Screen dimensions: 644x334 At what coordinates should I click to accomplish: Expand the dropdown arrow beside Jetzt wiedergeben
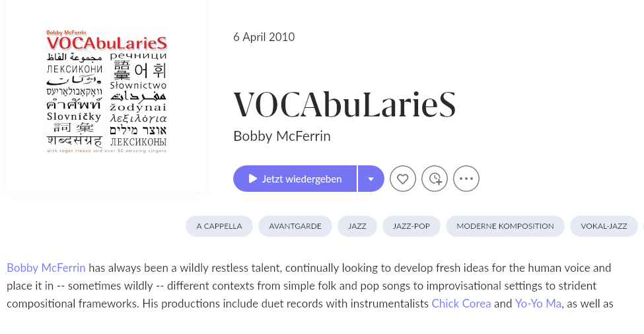pos(371,179)
